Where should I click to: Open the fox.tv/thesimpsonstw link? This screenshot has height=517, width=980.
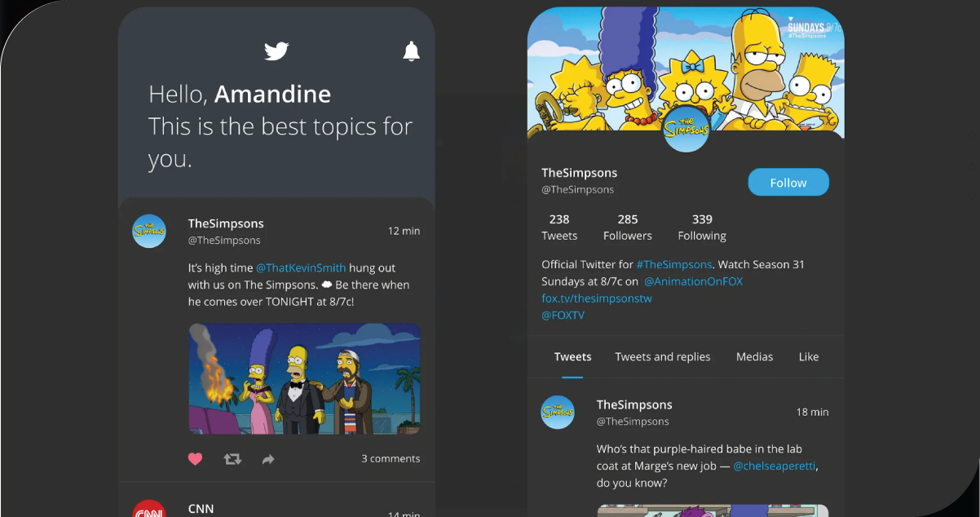(597, 298)
